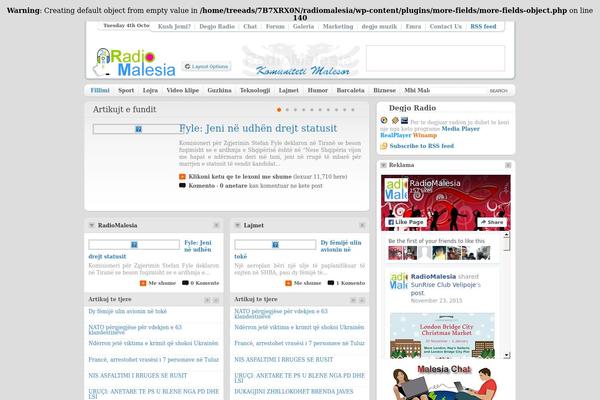Open the 'Dy femijë ulin avionin në tokë' headline in the Lajmet widget

[299, 249]
